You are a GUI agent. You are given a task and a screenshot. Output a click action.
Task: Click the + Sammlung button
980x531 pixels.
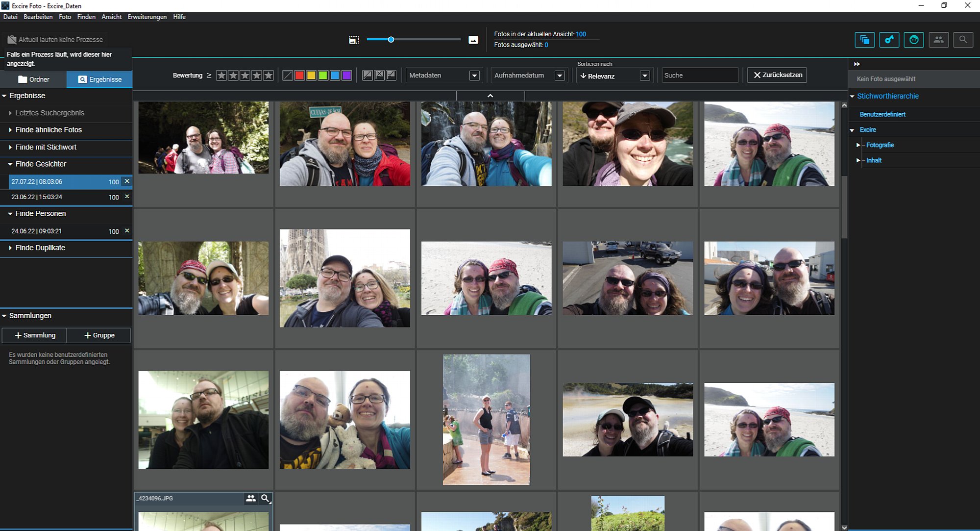coord(35,335)
